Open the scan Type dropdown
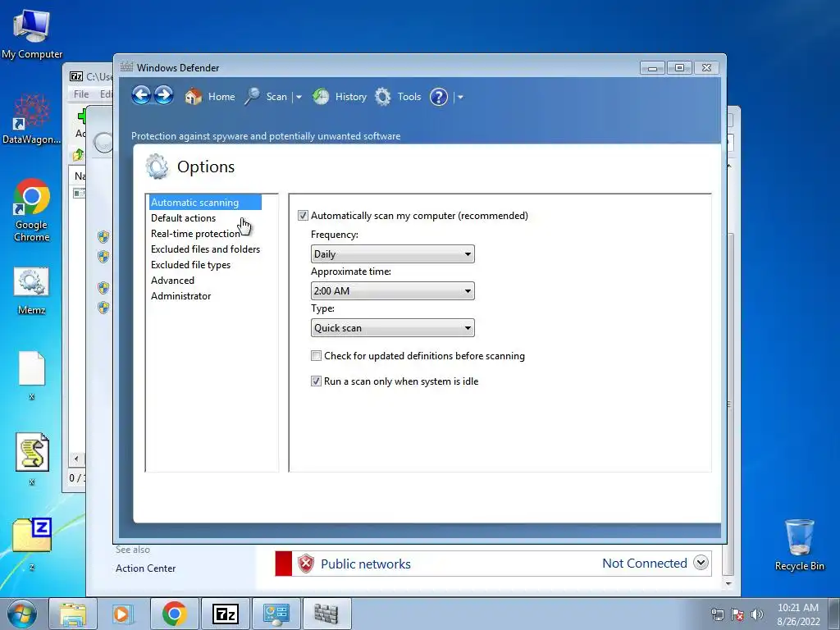Image resolution: width=840 pixels, height=630 pixels. (393, 328)
